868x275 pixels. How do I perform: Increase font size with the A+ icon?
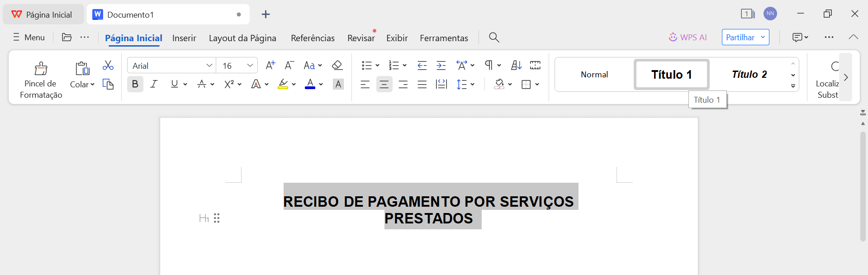click(x=270, y=65)
